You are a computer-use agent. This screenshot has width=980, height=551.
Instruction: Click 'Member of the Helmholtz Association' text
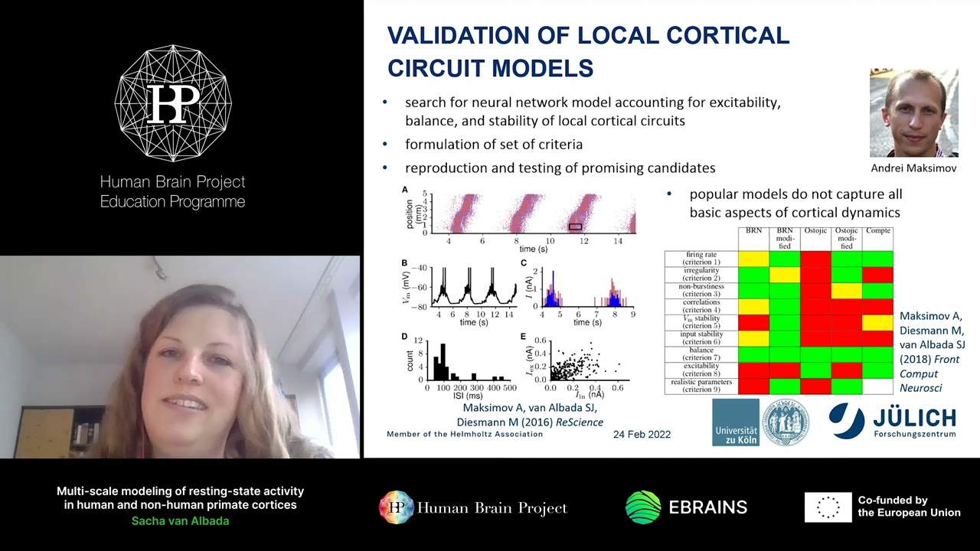pyautogui.click(x=465, y=434)
